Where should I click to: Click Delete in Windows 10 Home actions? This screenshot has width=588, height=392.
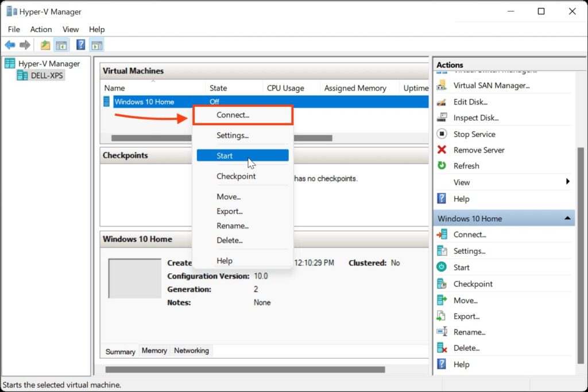[x=466, y=348]
